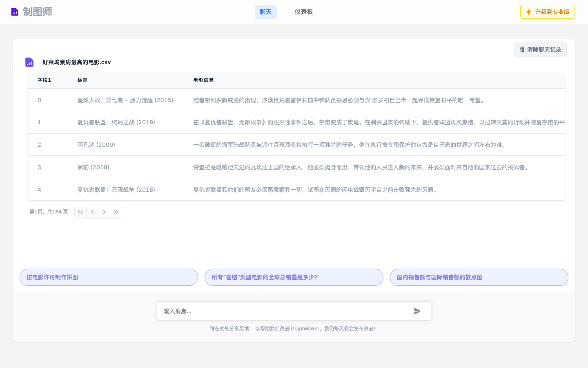
Task: Select the 喜剧类型电影全球总销量 suggestion
Action: pyautogui.click(x=294, y=277)
